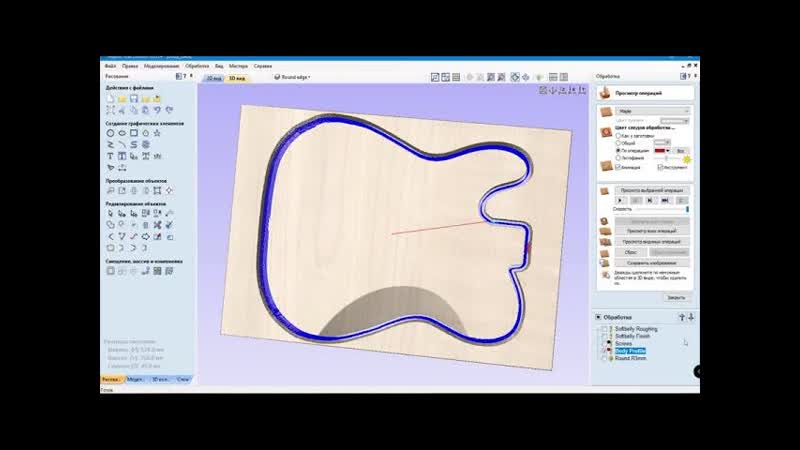Select the Draw Rectangle tool

tap(134, 133)
